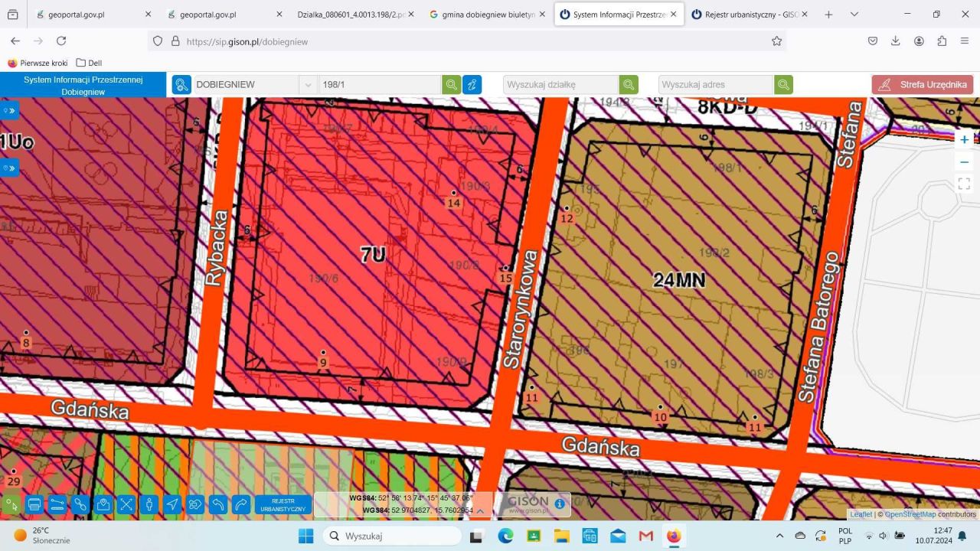Image resolution: width=980 pixels, height=551 pixels.
Task: Click the 7U zone label on map
Action: click(x=373, y=256)
